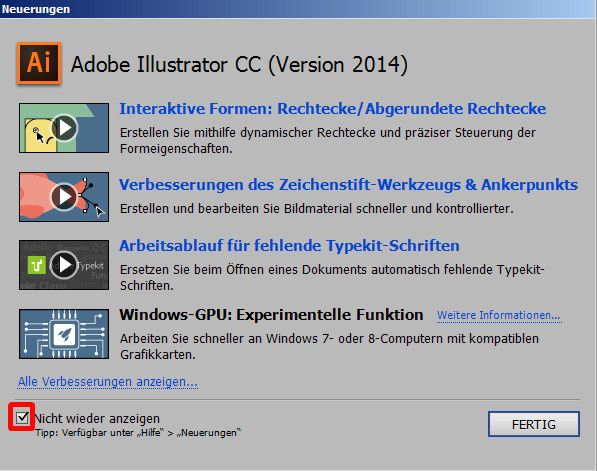597x471 pixels.
Task: Click the green Typekit logo icon
Action: coord(37,265)
